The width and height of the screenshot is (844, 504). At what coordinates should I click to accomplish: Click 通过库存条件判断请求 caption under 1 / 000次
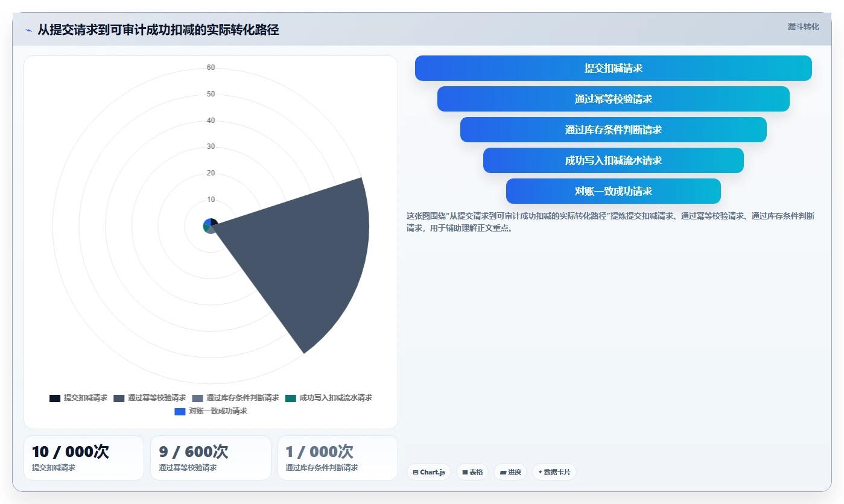(x=322, y=468)
